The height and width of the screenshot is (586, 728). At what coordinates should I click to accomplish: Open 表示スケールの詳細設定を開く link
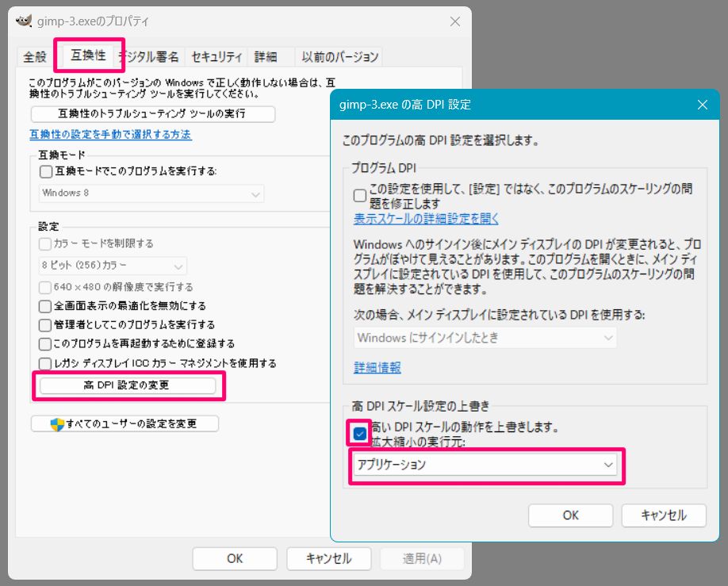pos(426,219)
